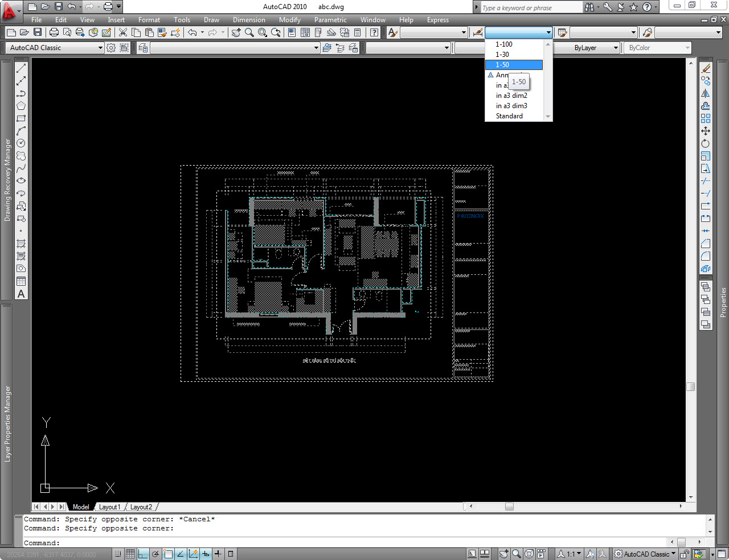Pick the 1-30 dimension style
The width and height of the screenshot is (729, 560).
[514, 55]
